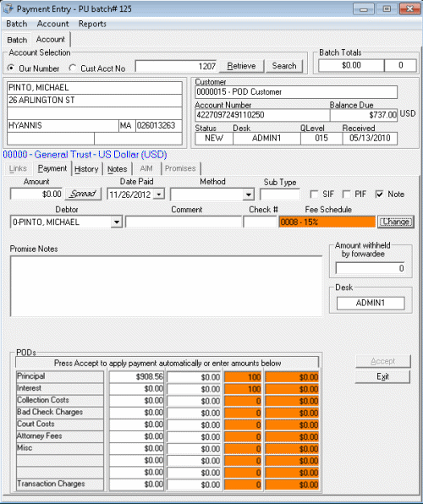The width and height of the screenshot is (423, 504).
Task: Click the Batch Totals count 0 field
Action: [x=400, y=66]
